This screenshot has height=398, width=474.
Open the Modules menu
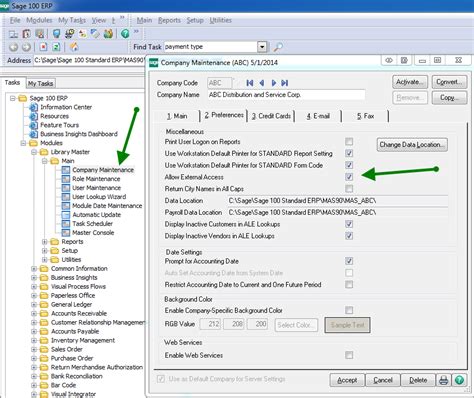[39, 20]
